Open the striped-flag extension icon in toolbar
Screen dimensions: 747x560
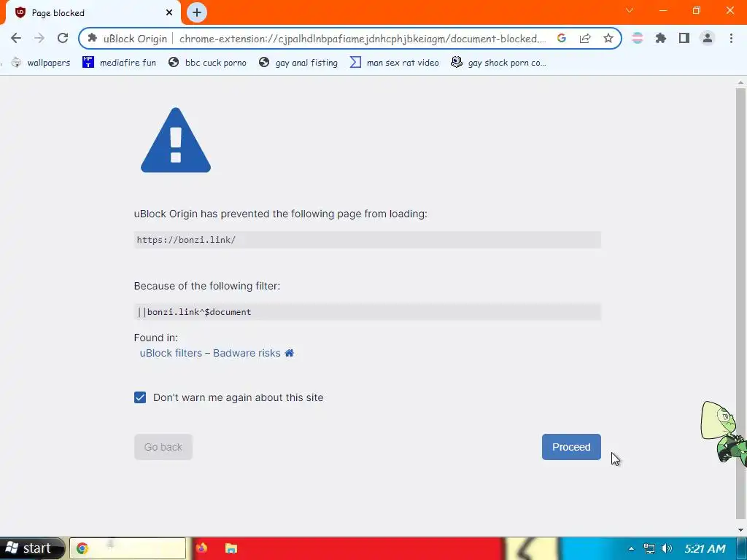click(638, 39)
